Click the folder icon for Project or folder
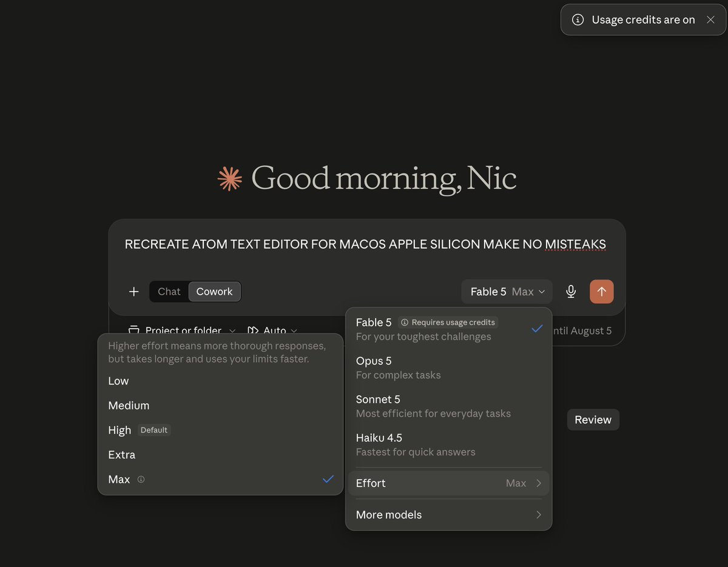Viewport: 728px width, 567px height. click(133, 330)
